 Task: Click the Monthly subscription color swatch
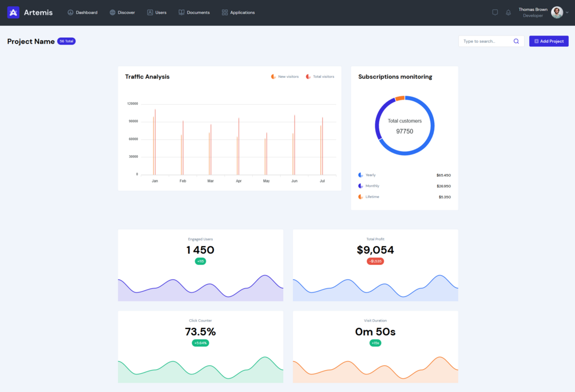pos(360,186)
